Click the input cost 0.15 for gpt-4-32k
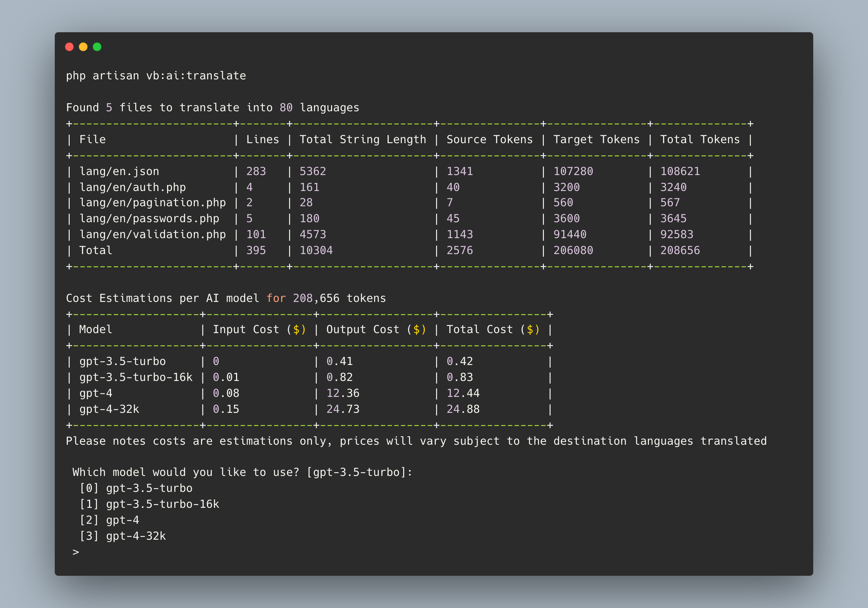This screenshot has width=868, height=608. (x=226, y=409)
